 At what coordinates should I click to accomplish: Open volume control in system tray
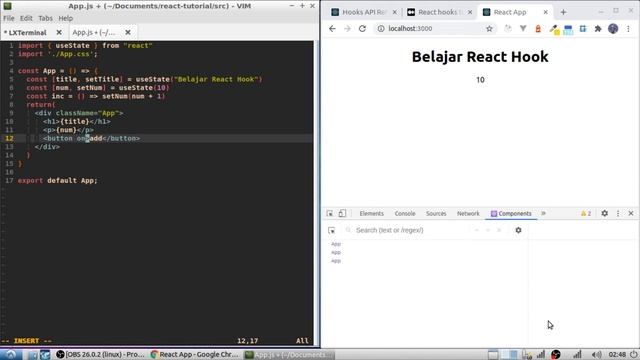pos(596,354)
